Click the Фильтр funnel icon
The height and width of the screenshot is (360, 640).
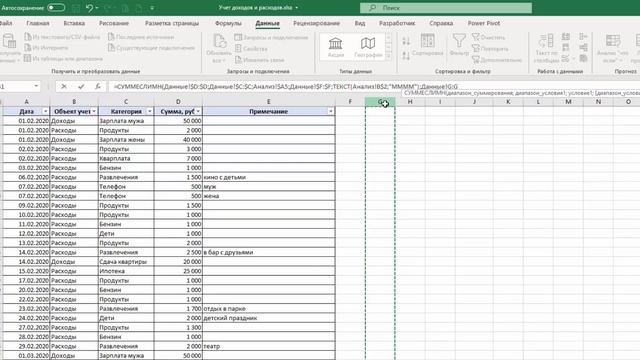pos(459,41)
